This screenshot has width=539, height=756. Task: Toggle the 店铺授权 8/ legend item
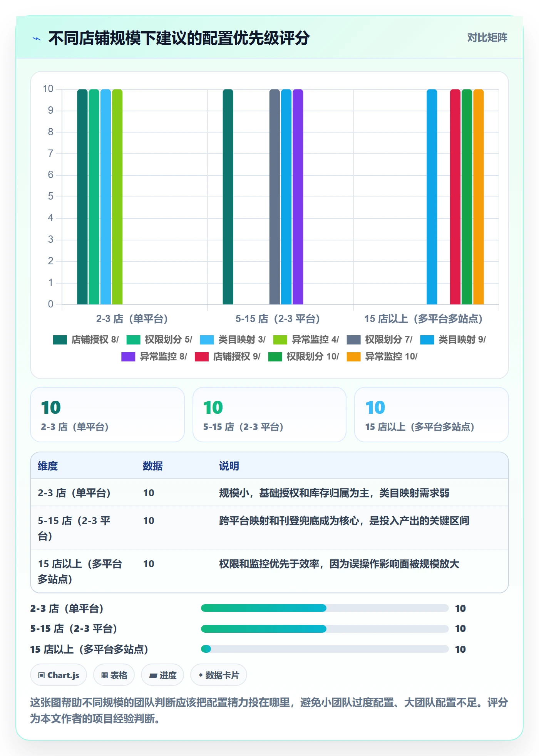[x=86, y=339]
